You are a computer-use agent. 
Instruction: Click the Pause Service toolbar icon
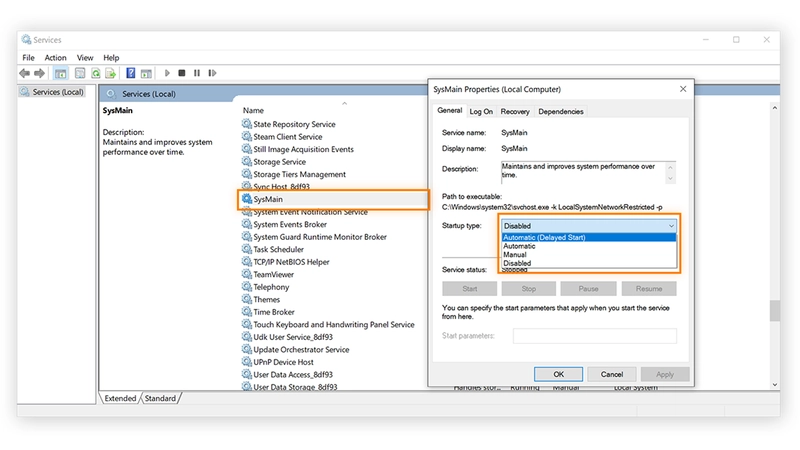pyautogui.click(x=197, y=73)
